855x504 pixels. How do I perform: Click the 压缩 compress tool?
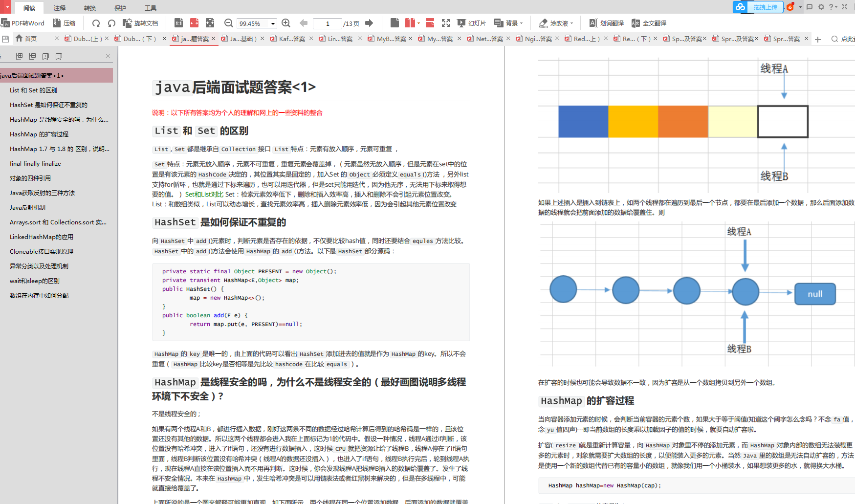point(64,23)
